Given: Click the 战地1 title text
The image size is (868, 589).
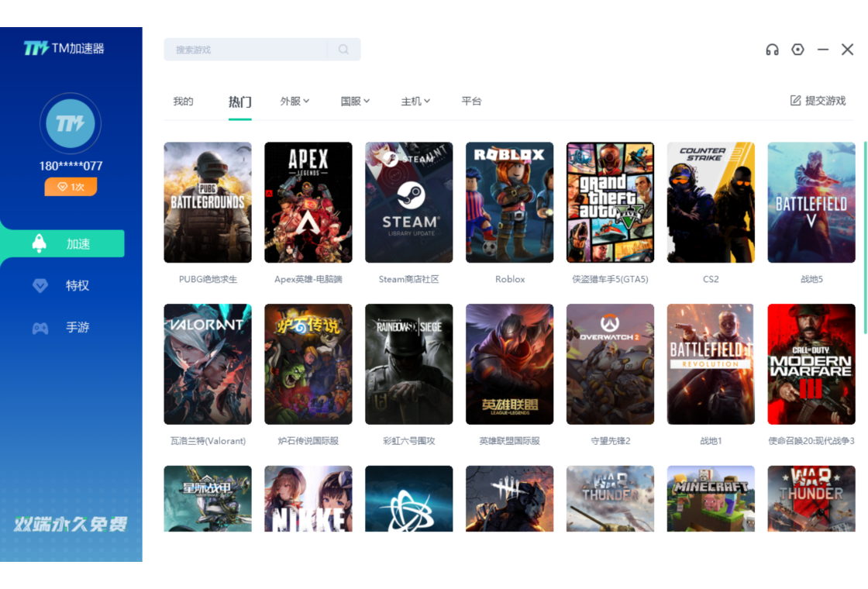Looking at the screenshot, I should [x=711, y=441].
